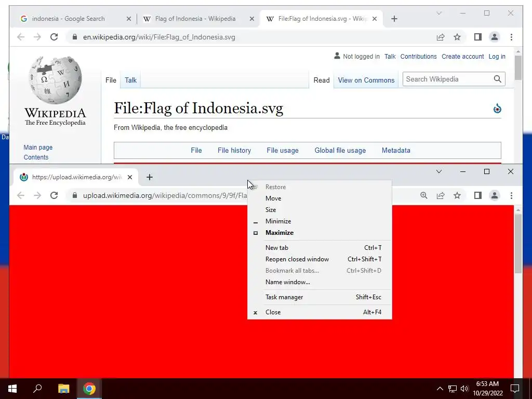532x399 pixels.
Task: Jump to the Metadata section link
Action: point(396,150)
